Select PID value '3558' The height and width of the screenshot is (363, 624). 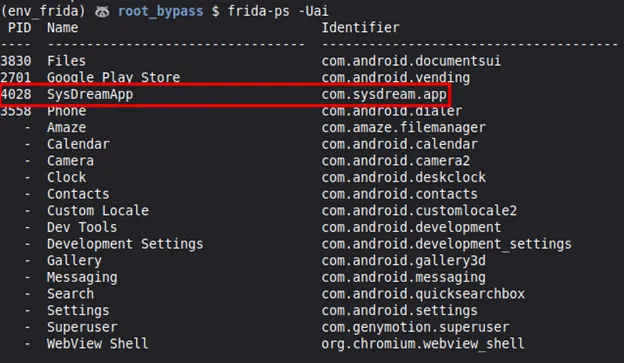click(16, 111)
